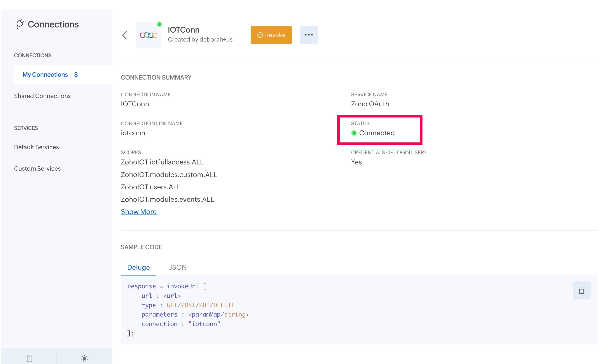Click the sun theme toggle icon

coord(84,358)
